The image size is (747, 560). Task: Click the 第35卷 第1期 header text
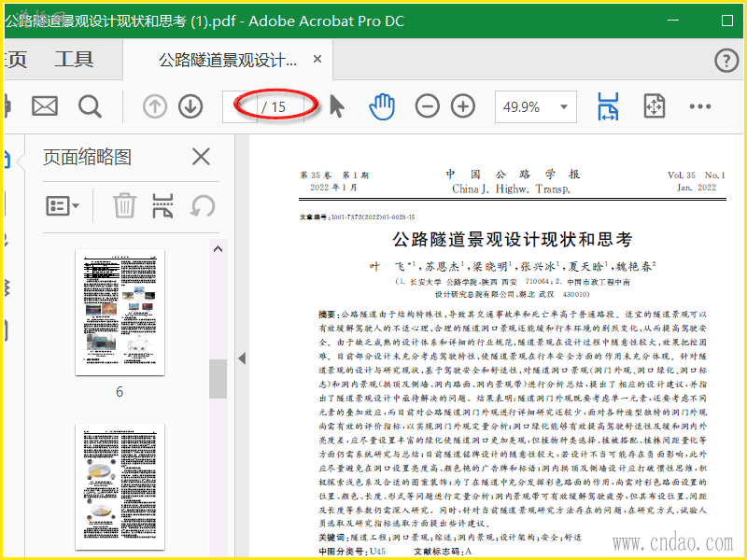334,175
